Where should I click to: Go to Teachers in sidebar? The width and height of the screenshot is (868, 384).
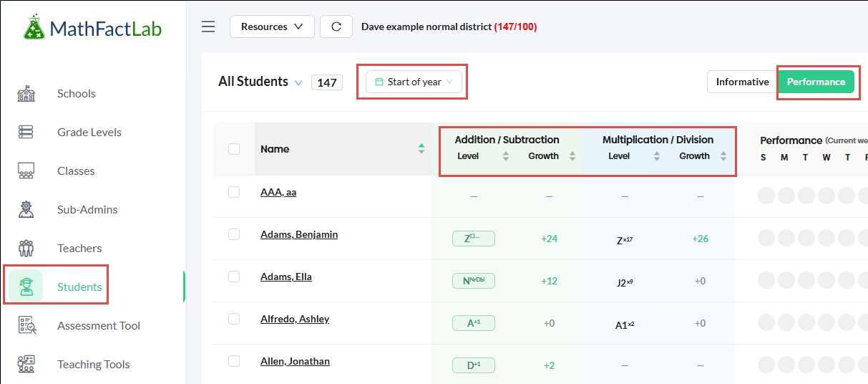[x=79, y=249]
